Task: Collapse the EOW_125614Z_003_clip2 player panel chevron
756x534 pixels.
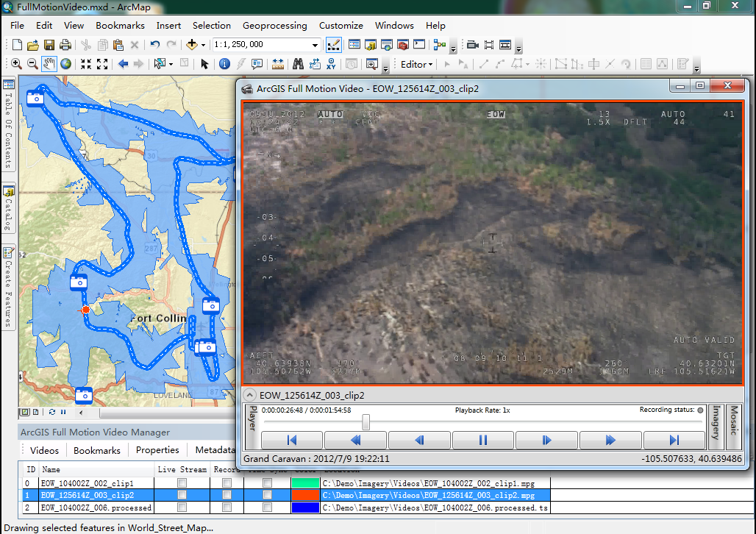Action: 249,395
